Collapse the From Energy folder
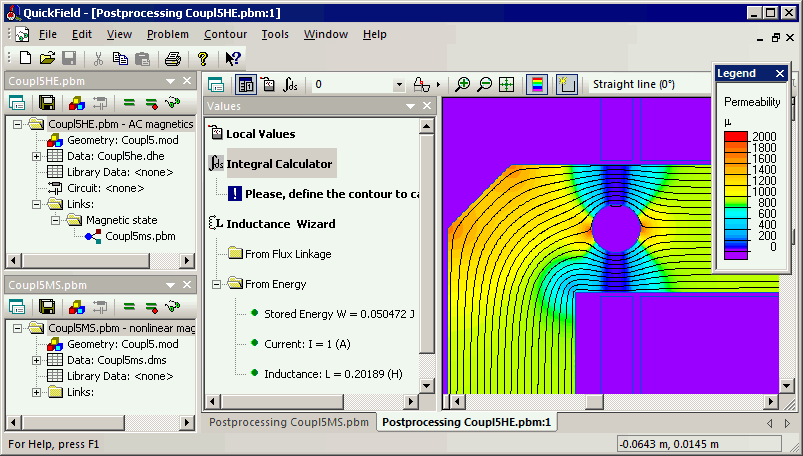This screenshot has height=456, width=803. point(217,284)
